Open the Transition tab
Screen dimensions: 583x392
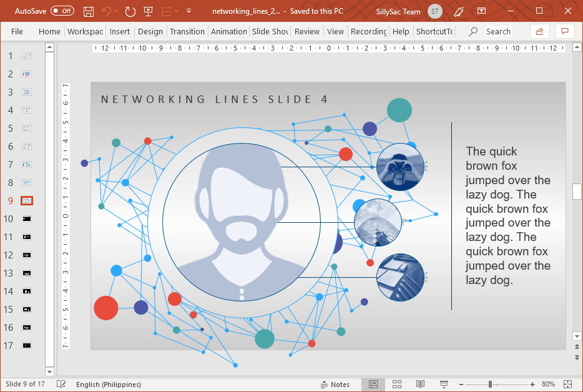point(187,31)
